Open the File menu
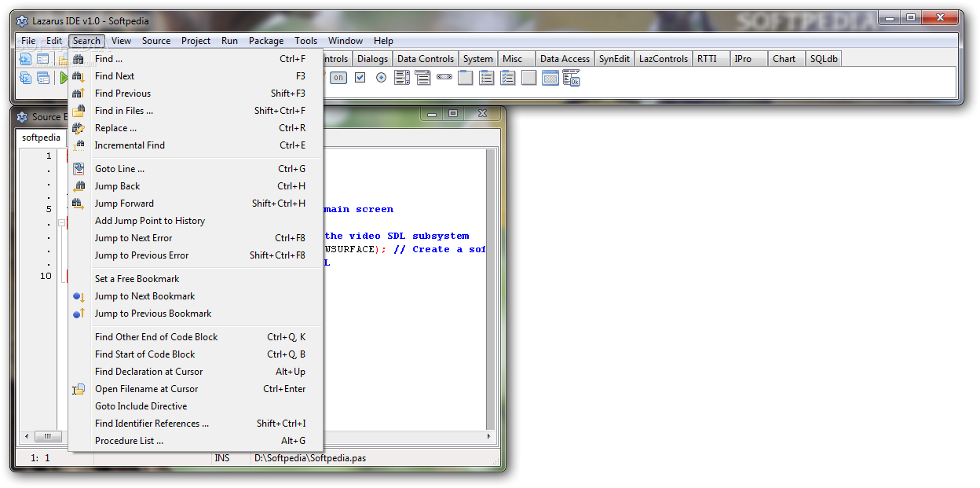980x488 pixels. click(x=28, y=41)
